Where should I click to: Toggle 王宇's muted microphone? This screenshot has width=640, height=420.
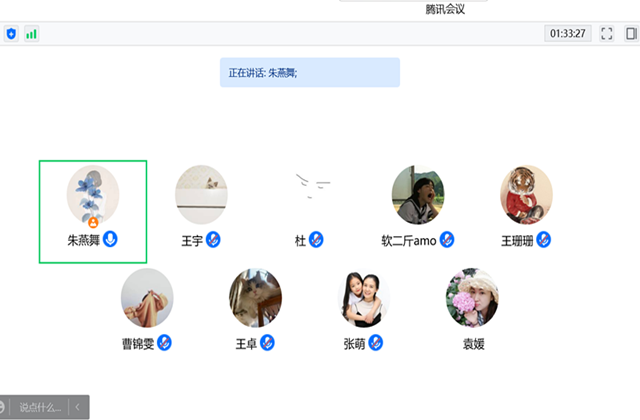point(213,240)
